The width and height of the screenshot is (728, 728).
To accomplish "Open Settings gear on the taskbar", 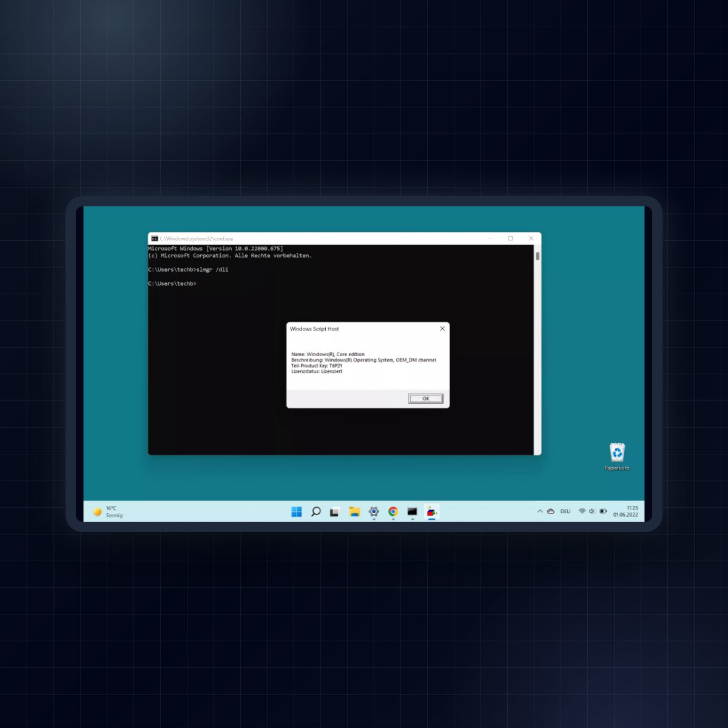I will [374, 511].
